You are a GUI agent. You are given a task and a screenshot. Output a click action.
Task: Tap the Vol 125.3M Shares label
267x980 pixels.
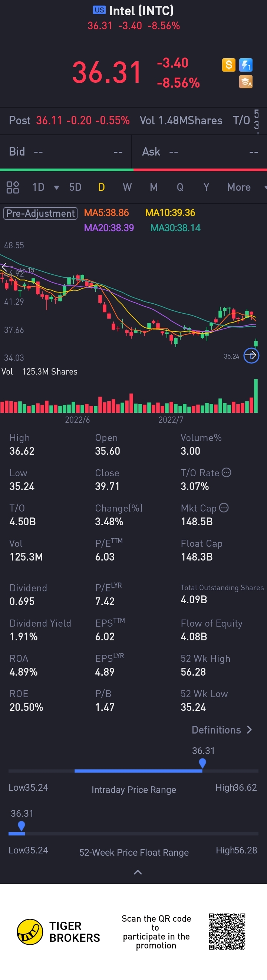coord(40,372)
